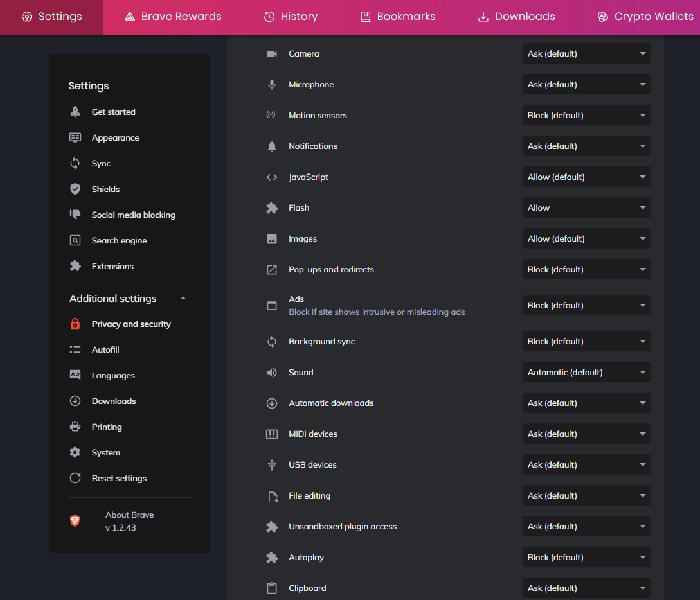
Task: Open the Appearance settings page
Action: point(115,137)
